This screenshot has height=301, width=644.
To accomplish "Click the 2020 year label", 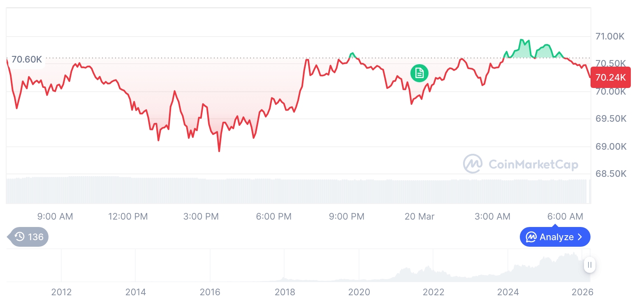I will coord(359,292).
